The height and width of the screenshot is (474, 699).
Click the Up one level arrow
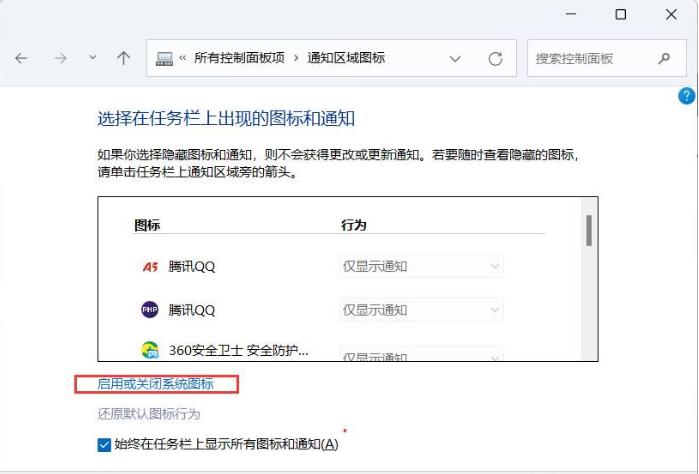tap(123, 59)
